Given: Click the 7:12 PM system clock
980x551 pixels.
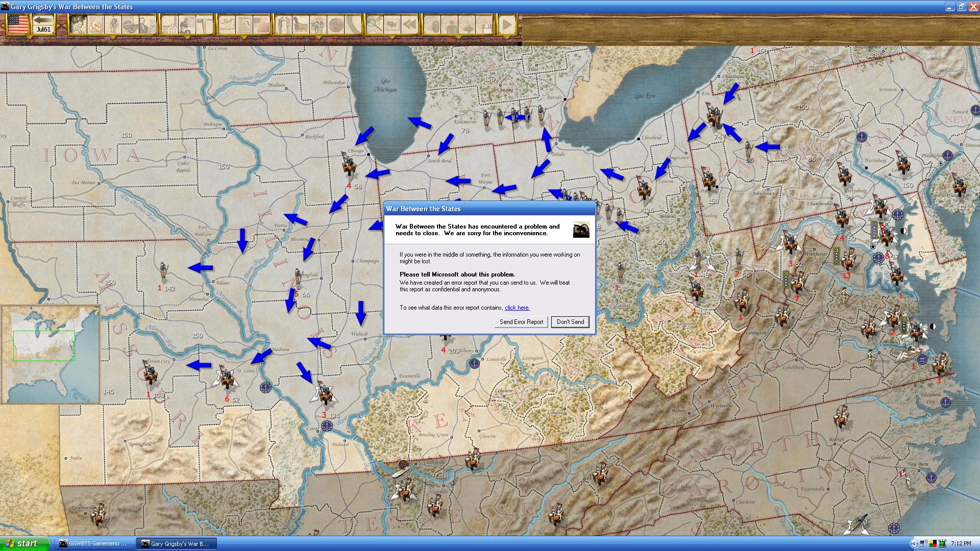Looking at the screenshot, I should (961, 544).
